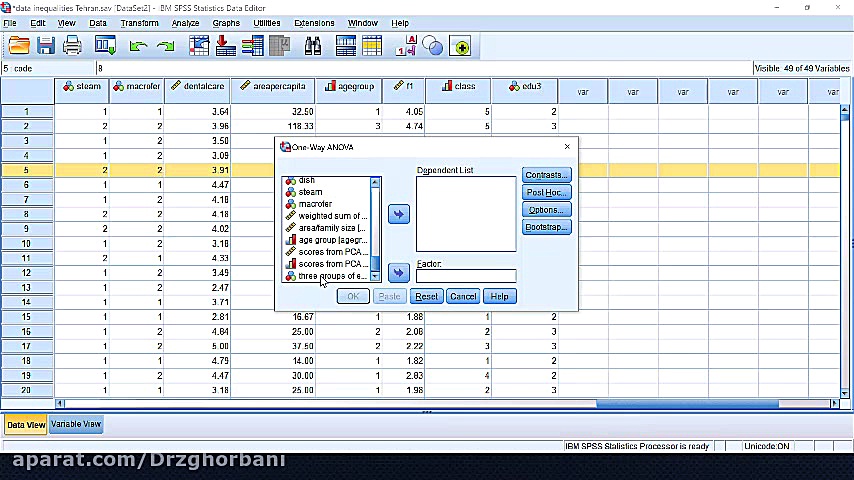Open the Window menu
The width and height of the screenshot is (854, 480).
363,23
